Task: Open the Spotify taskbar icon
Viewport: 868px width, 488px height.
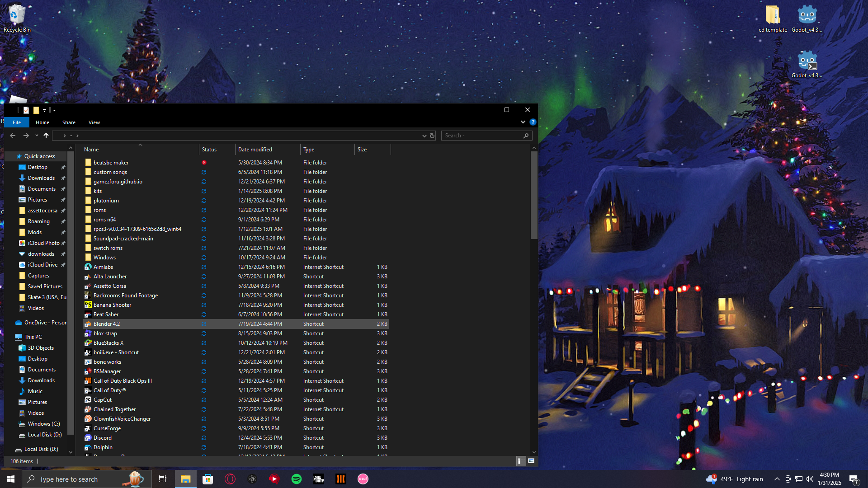Action: (x=297, y=479)
